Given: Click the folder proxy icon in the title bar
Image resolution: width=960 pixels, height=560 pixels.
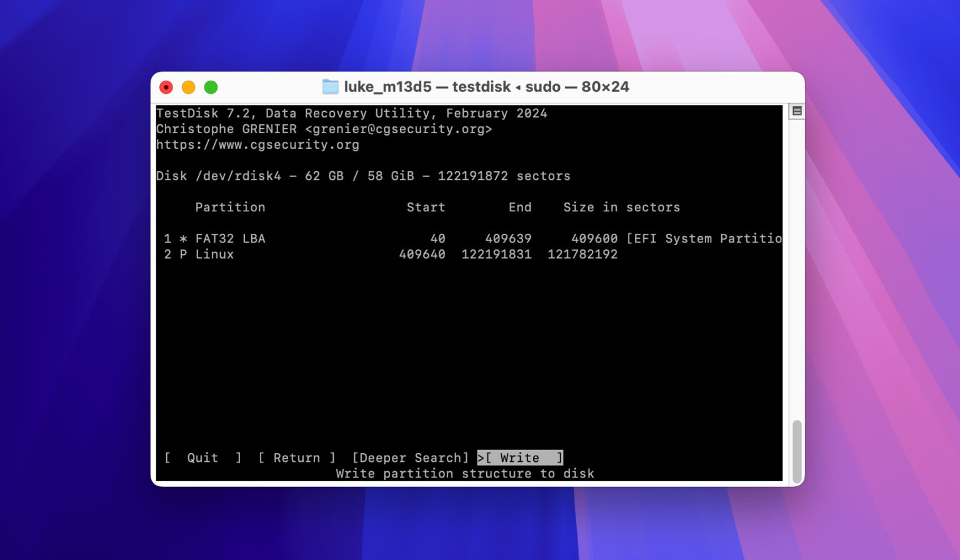Looking at the screenshot, I should [x=330, y=87].
